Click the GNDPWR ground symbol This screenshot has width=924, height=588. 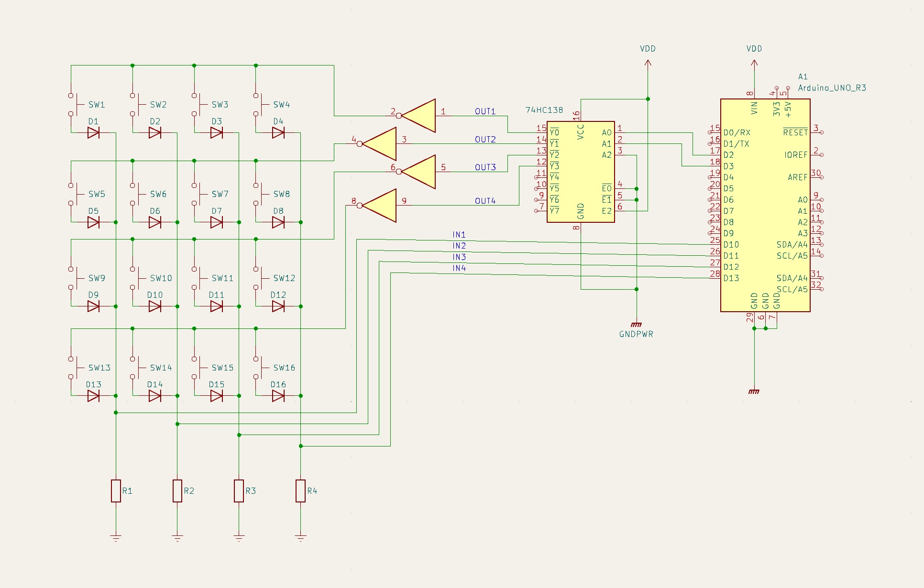pos(636,325)
